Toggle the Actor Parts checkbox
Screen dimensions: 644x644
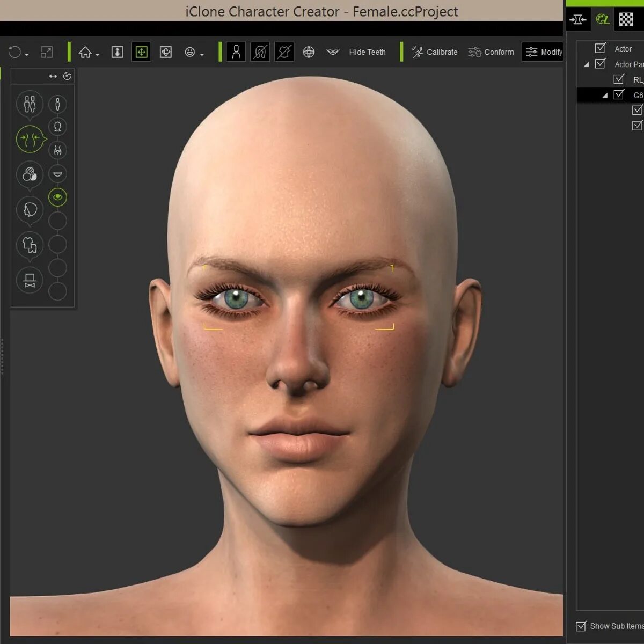601,64
